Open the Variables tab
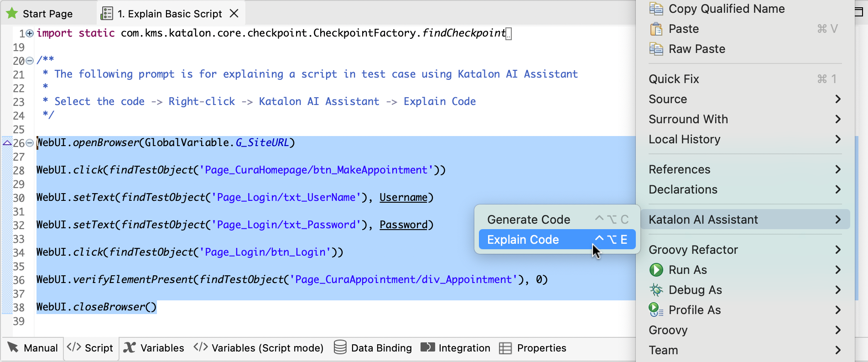The image size is (868, 362). (154, 348)
